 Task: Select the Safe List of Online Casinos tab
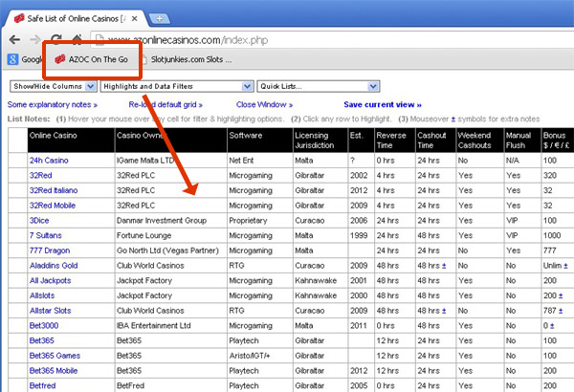75,19
